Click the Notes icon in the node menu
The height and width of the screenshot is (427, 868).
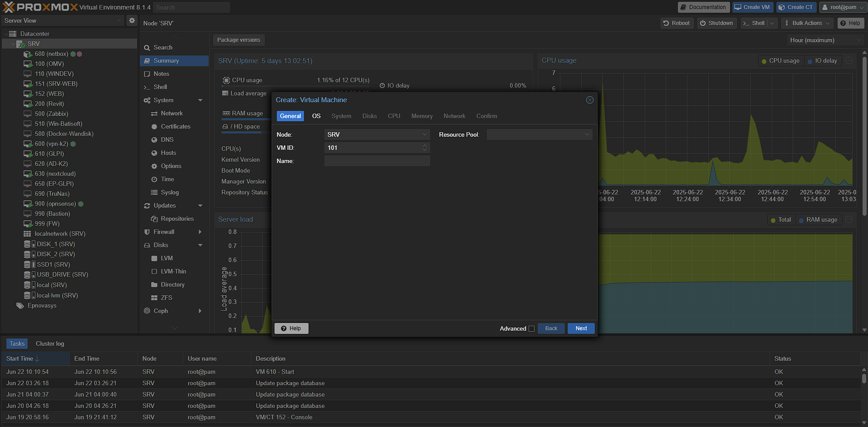pyautogui.click(x=147, y=74)
